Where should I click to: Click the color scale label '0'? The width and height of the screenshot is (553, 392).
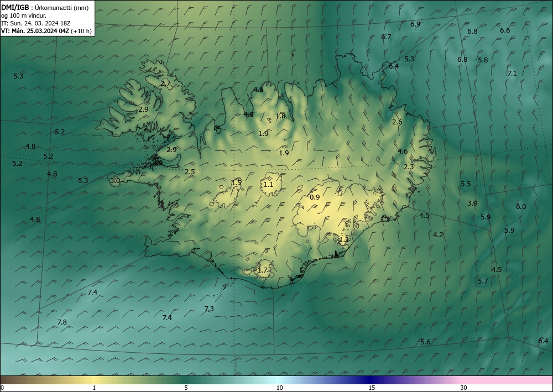point(2,388)
